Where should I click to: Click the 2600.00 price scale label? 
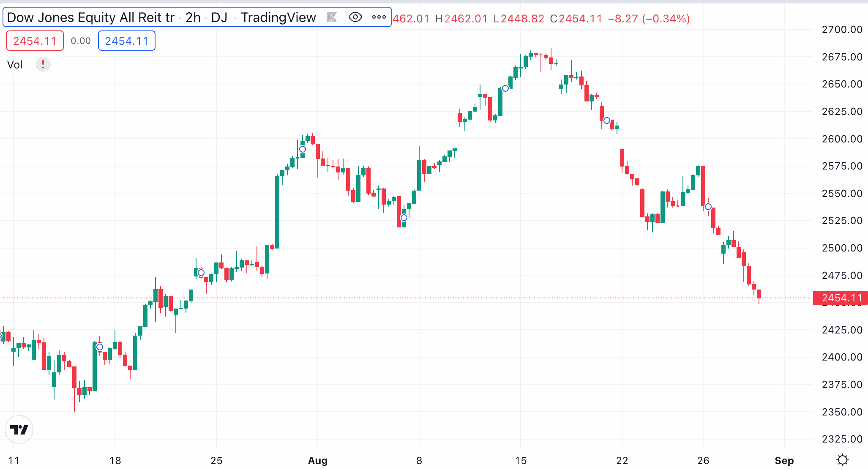842,139
